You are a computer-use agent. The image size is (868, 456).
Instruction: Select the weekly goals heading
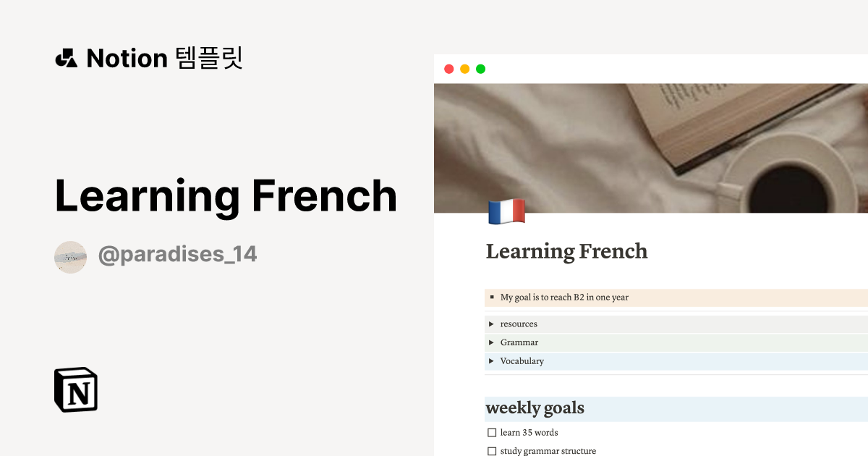click(x=535, y=408)
